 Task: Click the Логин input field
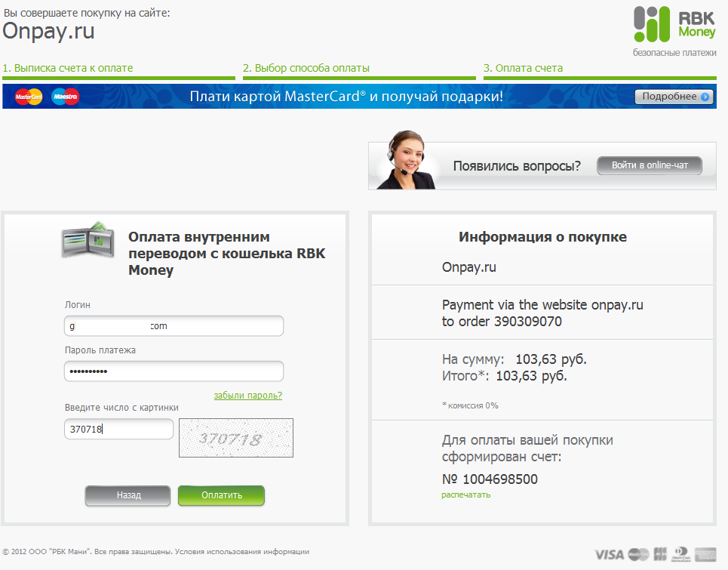pyautogui.click(x=174, y=325)
